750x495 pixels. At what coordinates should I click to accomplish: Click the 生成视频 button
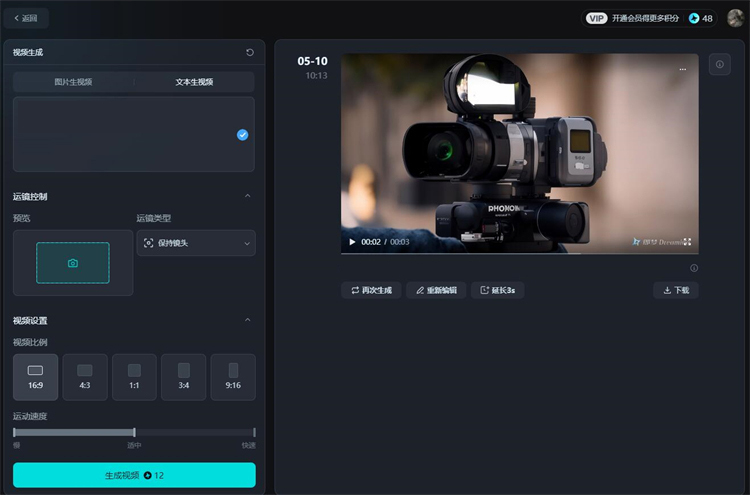(x=134, y=475)
